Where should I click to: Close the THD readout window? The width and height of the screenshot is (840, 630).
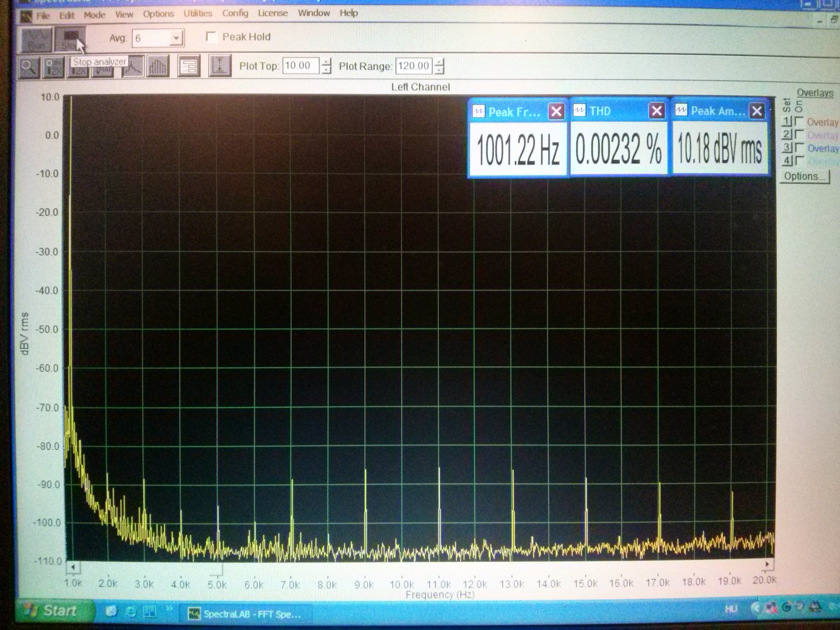(656, 111)
